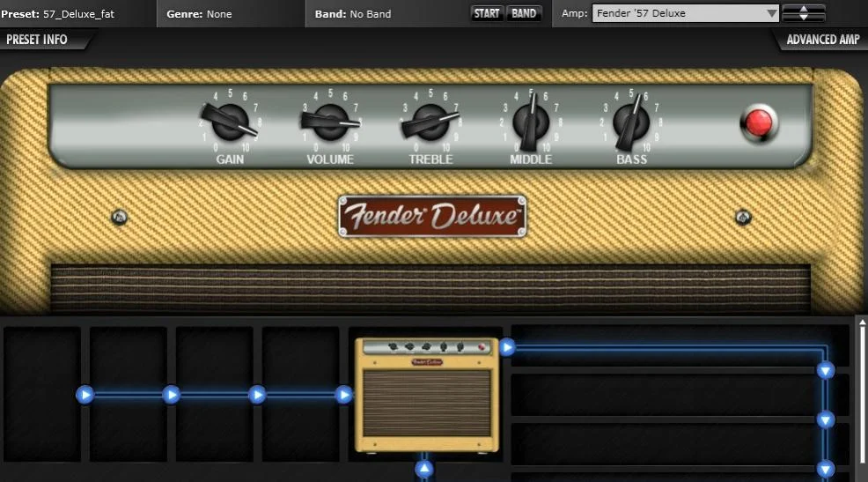Click the first blue arrow node in pedal chain
Viewport: 868px width, 482px height.
pyautogui.click(x=85, y=395)
